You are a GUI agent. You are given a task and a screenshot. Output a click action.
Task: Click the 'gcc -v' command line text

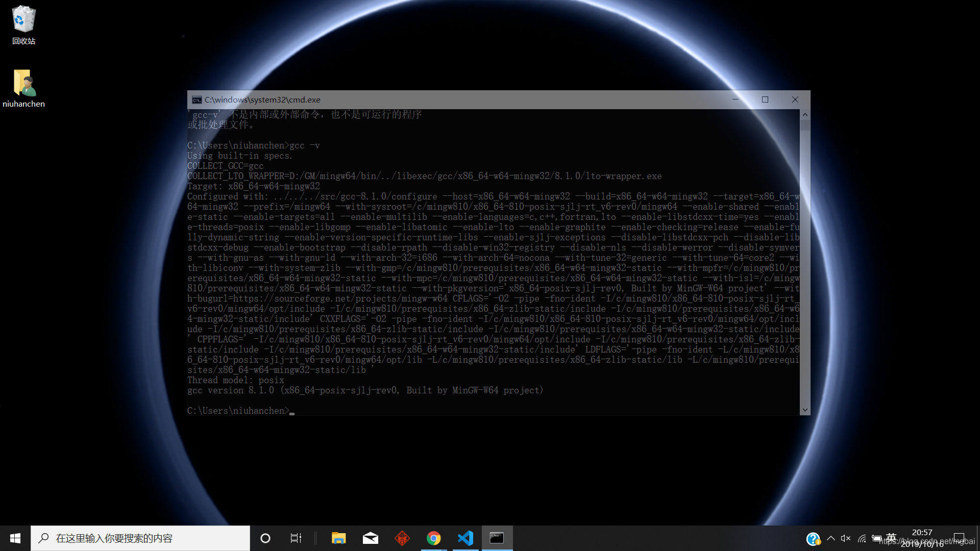click(x=305, y=145)
